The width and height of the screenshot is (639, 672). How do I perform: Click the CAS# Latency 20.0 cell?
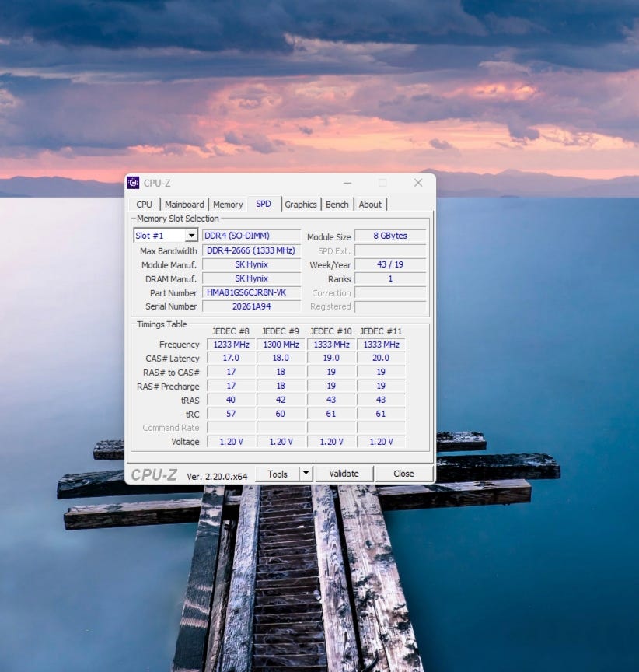381,358
